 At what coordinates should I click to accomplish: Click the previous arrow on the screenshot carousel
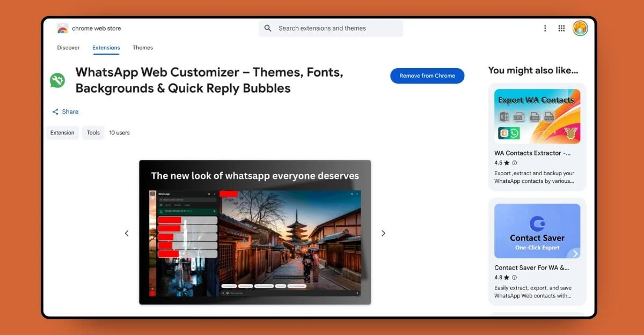(x=127, y=233)
